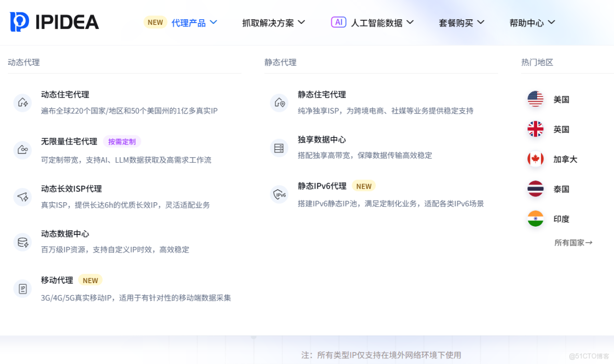The width and height of the screenshot is (614, 364).
Task: Click the 静态住宅代理 location icon
Action: click(x=280, y=103)
